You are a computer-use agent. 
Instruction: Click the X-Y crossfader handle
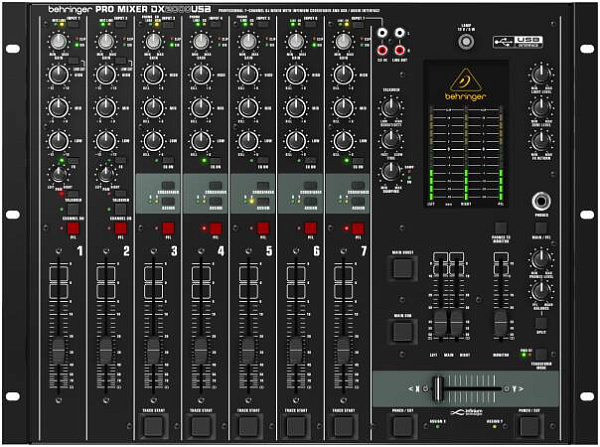click(438, 389)
